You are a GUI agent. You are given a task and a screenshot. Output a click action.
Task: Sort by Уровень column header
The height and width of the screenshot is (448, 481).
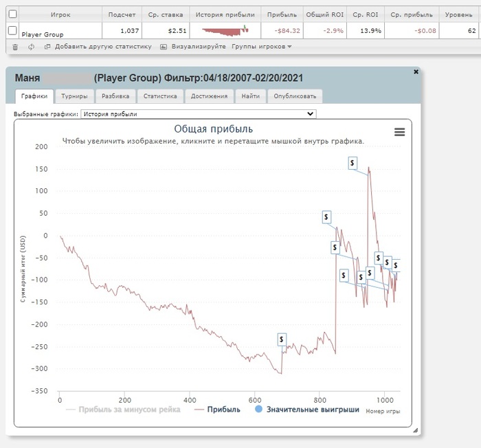pos(458,14)
